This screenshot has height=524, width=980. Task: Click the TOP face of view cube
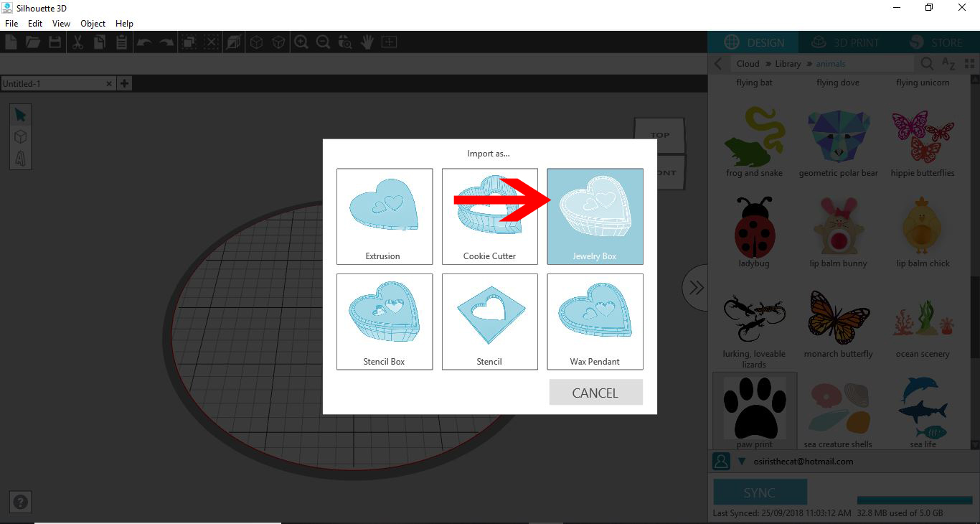point(660,135)
